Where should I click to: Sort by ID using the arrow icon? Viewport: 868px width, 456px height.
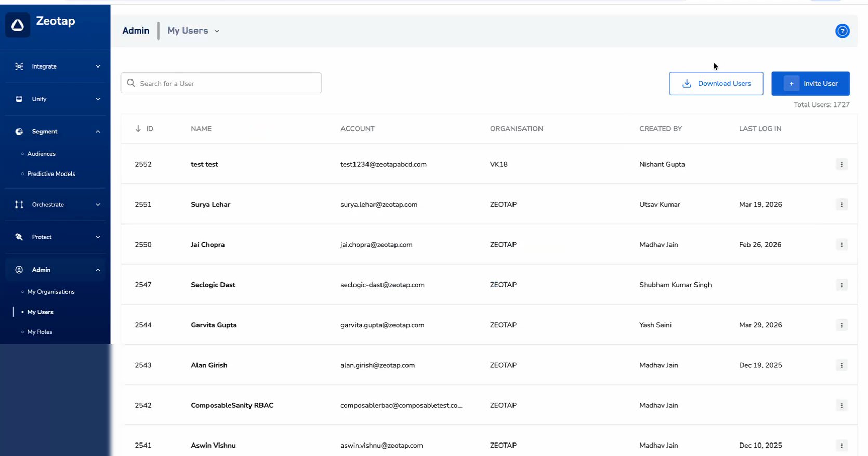coord(138,129)
